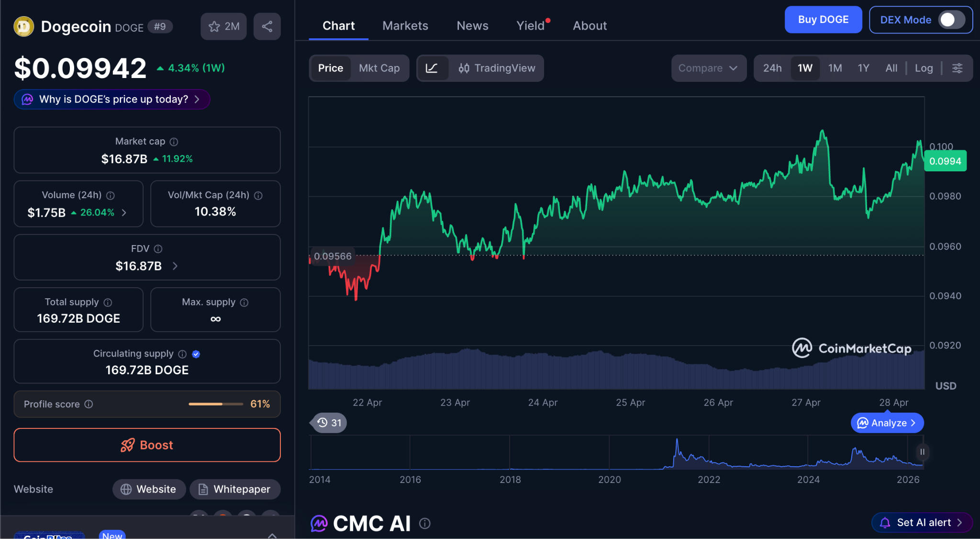Screen dimensions: 980x539
Task: Click the Buy DOGE button
Action: (x=823, y=20)
